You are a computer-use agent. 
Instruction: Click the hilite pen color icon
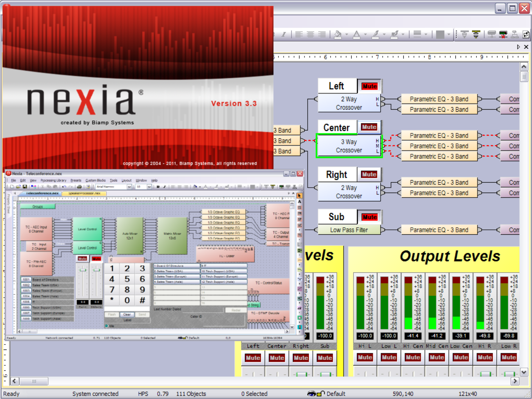[376, 35]
